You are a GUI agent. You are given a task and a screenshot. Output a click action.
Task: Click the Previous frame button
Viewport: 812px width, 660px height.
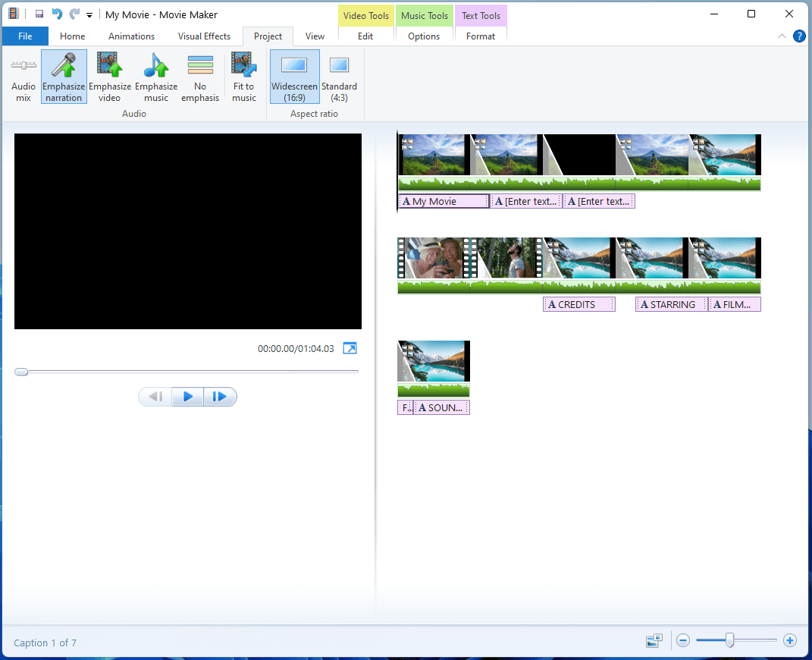[x=155, y=397]
